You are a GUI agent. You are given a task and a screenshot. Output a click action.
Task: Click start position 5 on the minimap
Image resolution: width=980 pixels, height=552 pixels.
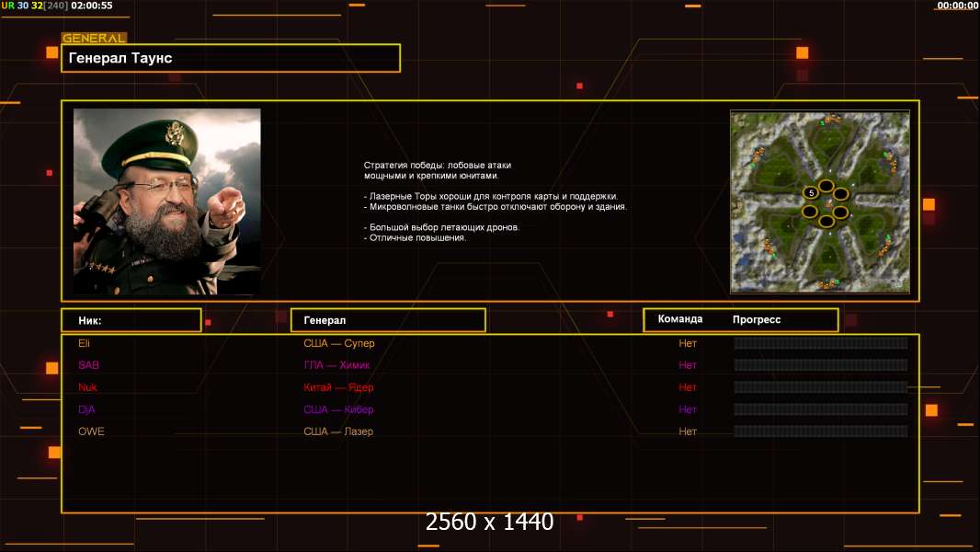tap(811, 192)
